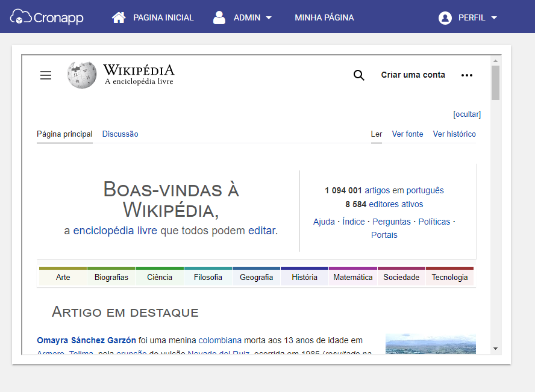Viewport: 535px width, 392px height.
Task: Click the featured article landscape thumbnail
Action: [431, 344]
